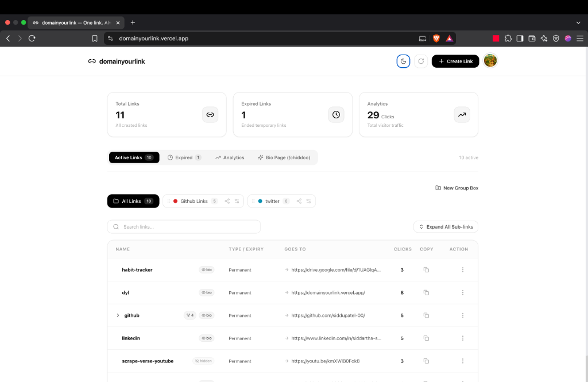Open Leo AI sparkle icon

point(544,38)
